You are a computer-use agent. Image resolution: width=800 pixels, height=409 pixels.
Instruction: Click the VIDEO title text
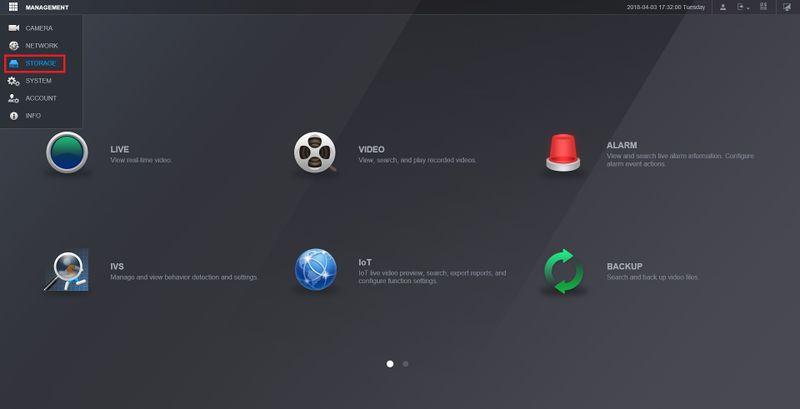point(371,149)
